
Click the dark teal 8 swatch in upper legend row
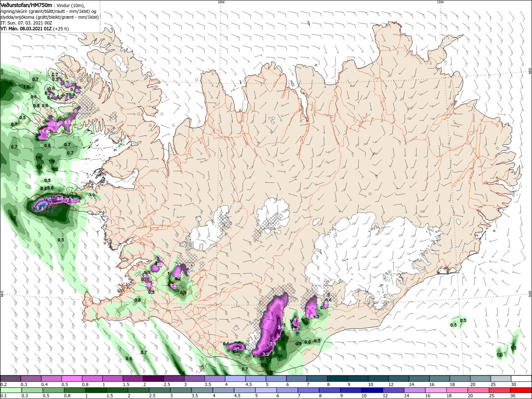point(337,379)
